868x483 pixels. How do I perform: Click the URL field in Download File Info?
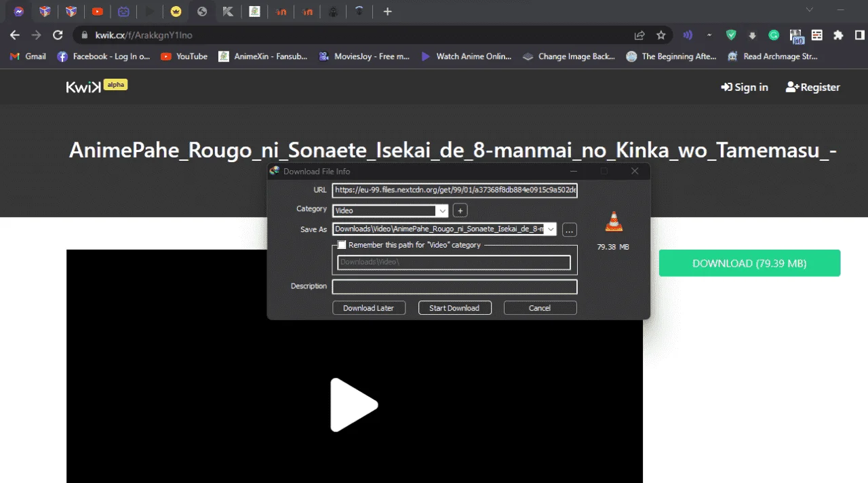pos(455,191)
